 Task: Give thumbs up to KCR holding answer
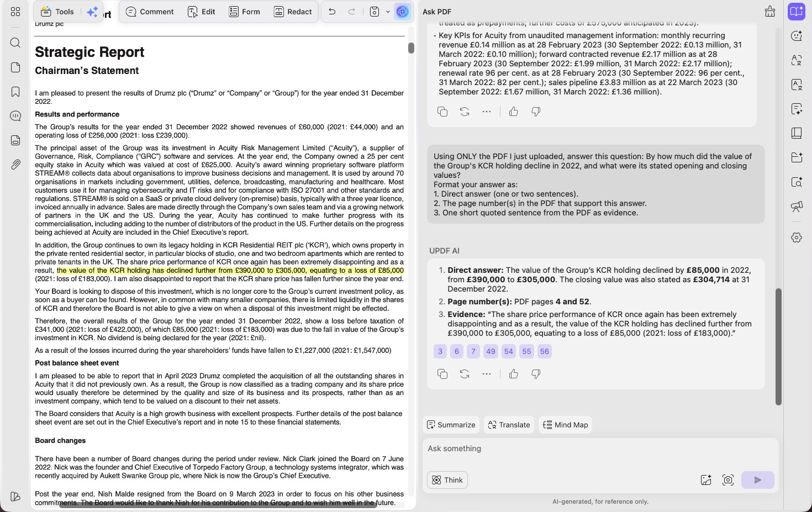click(514, 374)
